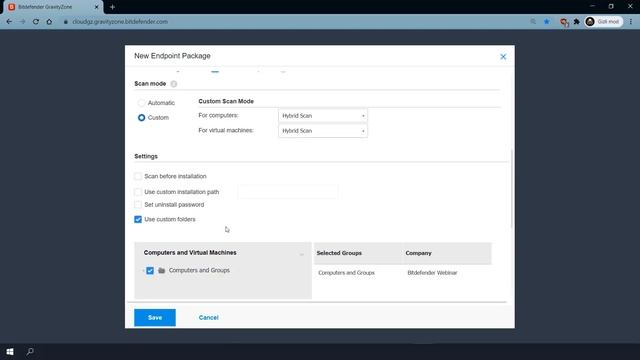Open the Extensions puzzle icon
Image resolution: width=640 pixels, height=360 pixels.
(576, 22)
